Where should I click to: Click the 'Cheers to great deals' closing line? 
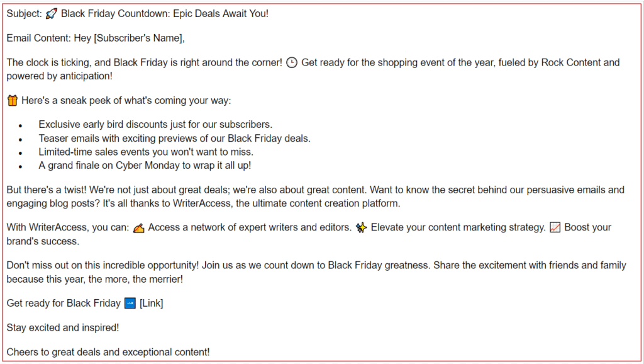coord(108,352)
